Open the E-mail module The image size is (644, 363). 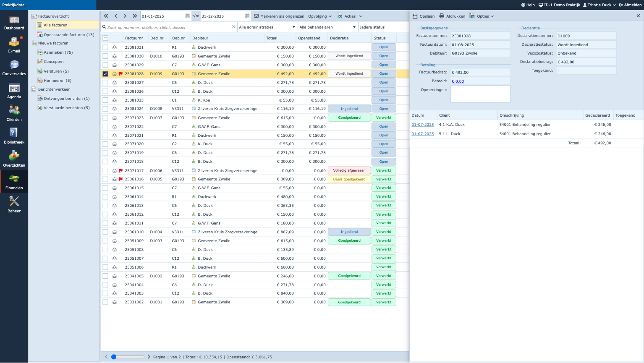(x=14, y=45)
